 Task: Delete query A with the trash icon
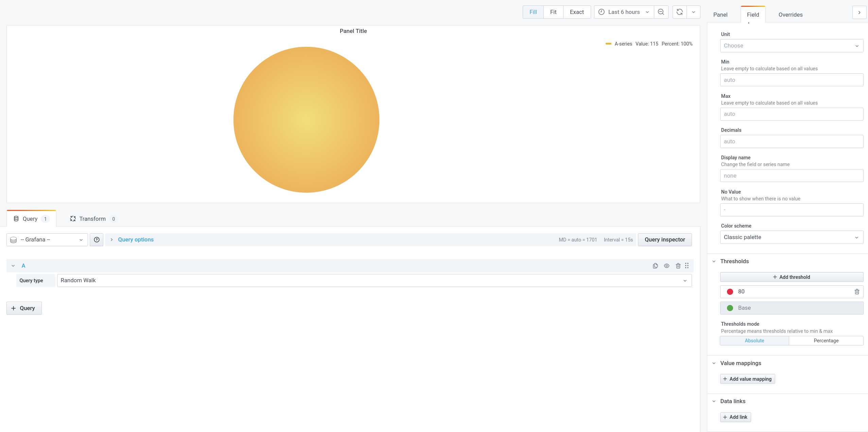(678, 266)
